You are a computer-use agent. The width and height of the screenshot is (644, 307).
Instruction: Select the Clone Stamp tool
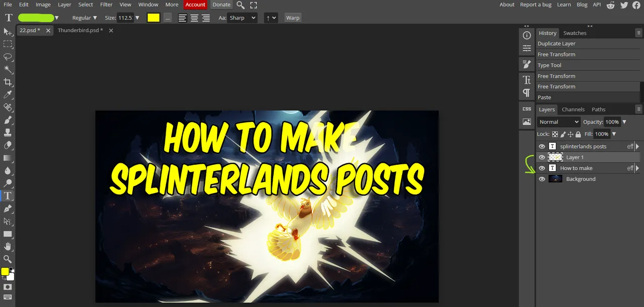click(8, 133)
